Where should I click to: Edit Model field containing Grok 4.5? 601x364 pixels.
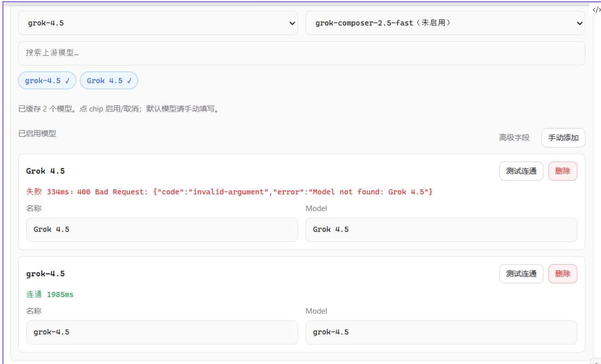click(x=441, y=230)
